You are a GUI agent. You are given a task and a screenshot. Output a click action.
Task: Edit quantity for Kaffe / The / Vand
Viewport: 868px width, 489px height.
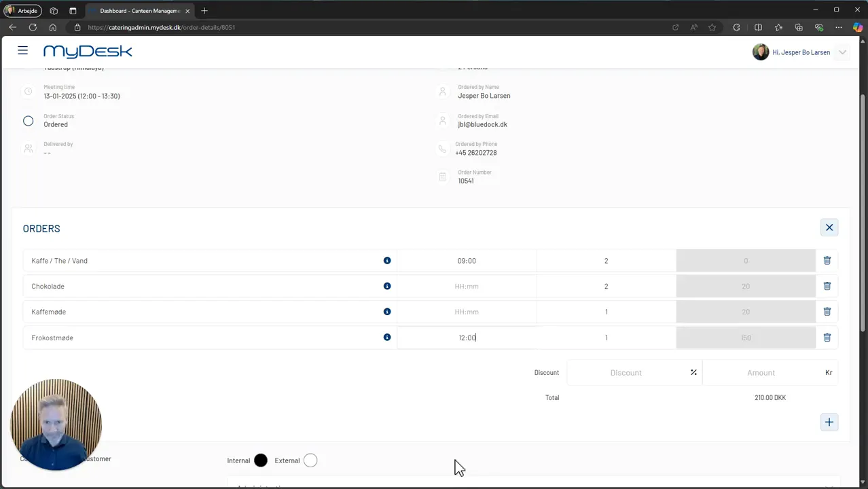[607, 261]
